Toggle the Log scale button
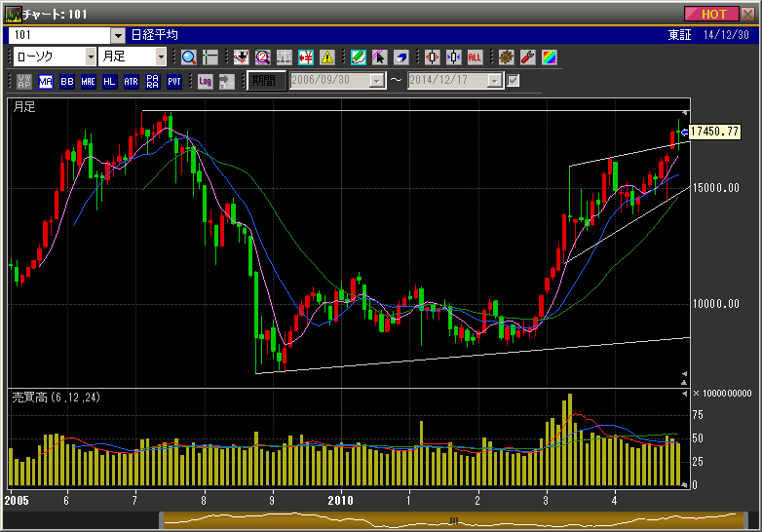Screen dimensions: 762x532 (205, 81)
